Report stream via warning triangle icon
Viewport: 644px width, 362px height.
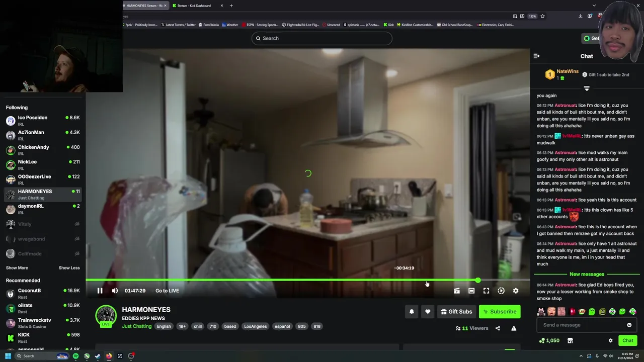(x=514, y=328)
